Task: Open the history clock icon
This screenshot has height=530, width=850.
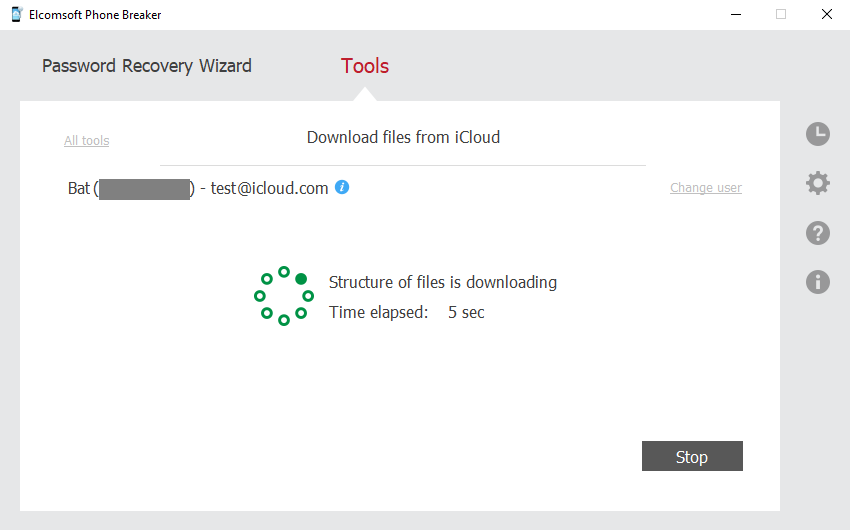Action: pos(818,134)
